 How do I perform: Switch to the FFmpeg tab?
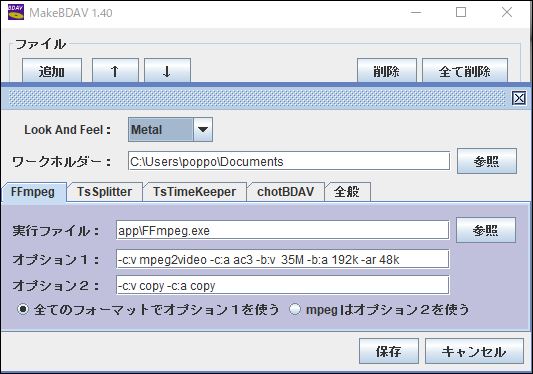pos(33,192)
